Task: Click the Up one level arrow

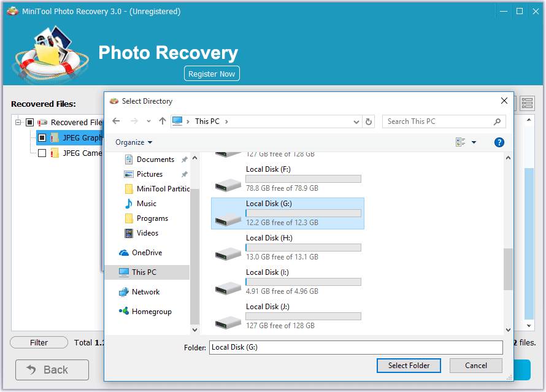Action: click(x=163, y=121)
